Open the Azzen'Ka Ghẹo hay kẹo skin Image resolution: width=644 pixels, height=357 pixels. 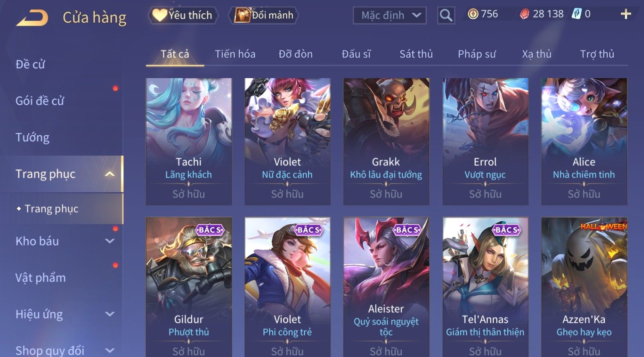coord(584,287)
